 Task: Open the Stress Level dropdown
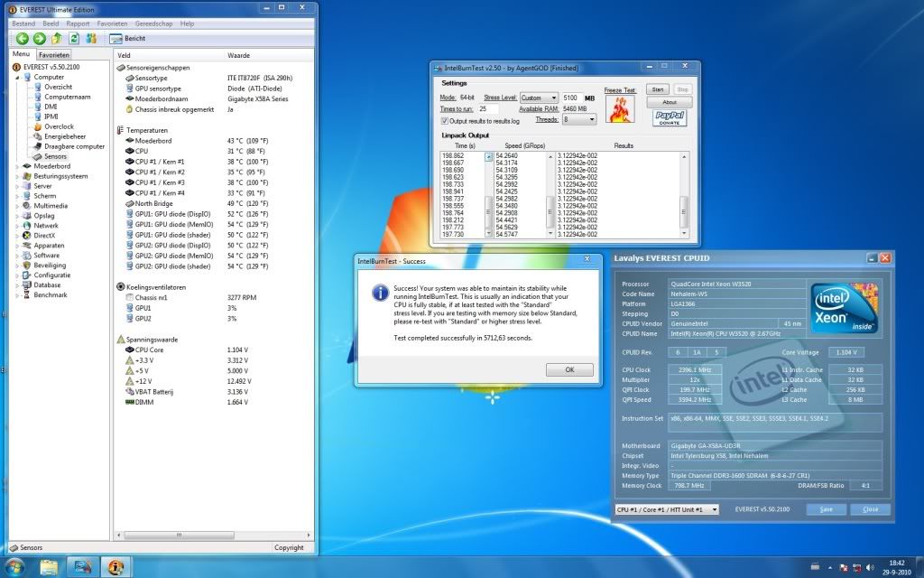(539, 98)
